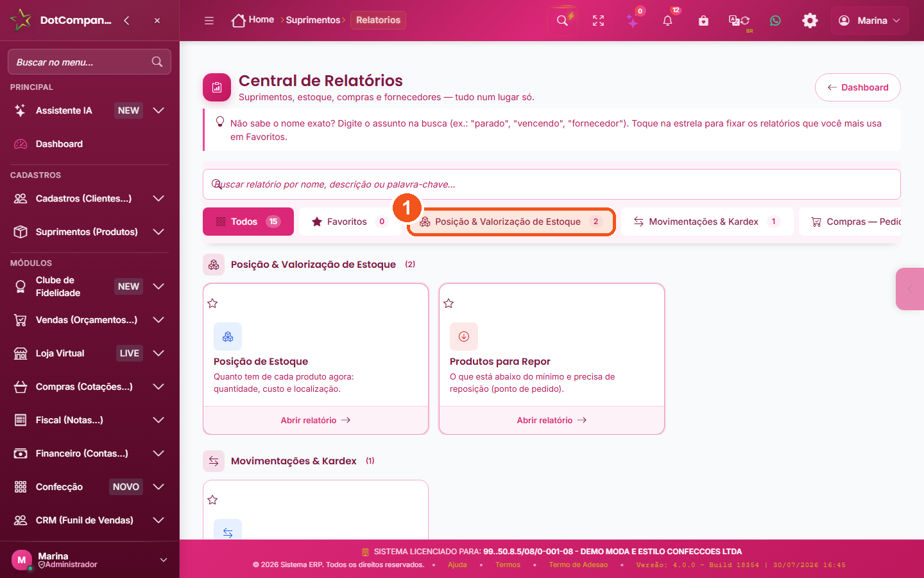Open the AI sparkle assistant icon

(633, 21)
